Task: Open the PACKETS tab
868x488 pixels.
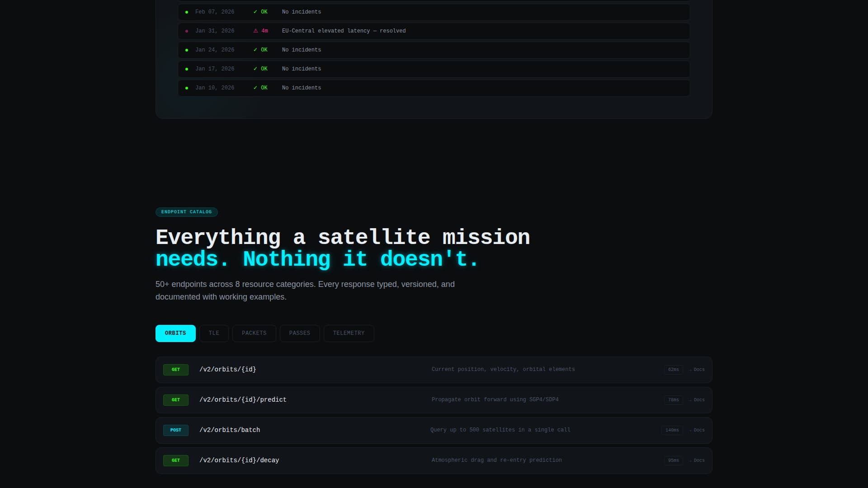Action: coord(254,333)
